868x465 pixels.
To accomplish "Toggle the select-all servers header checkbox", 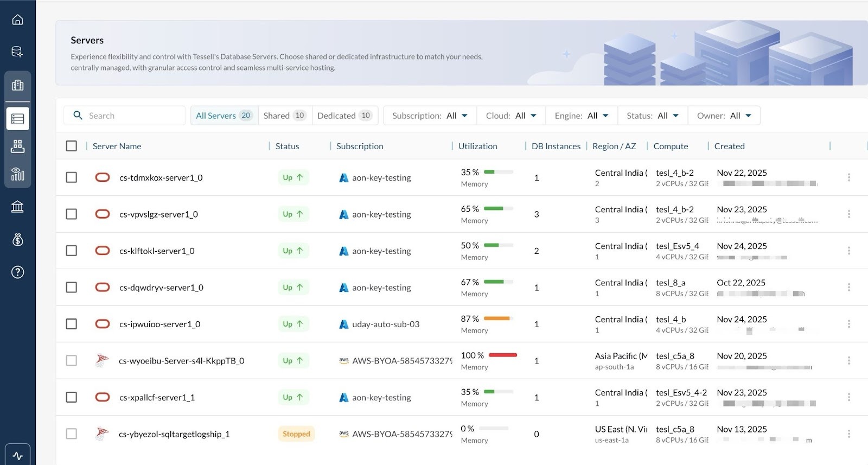I will tap(71, 146).
